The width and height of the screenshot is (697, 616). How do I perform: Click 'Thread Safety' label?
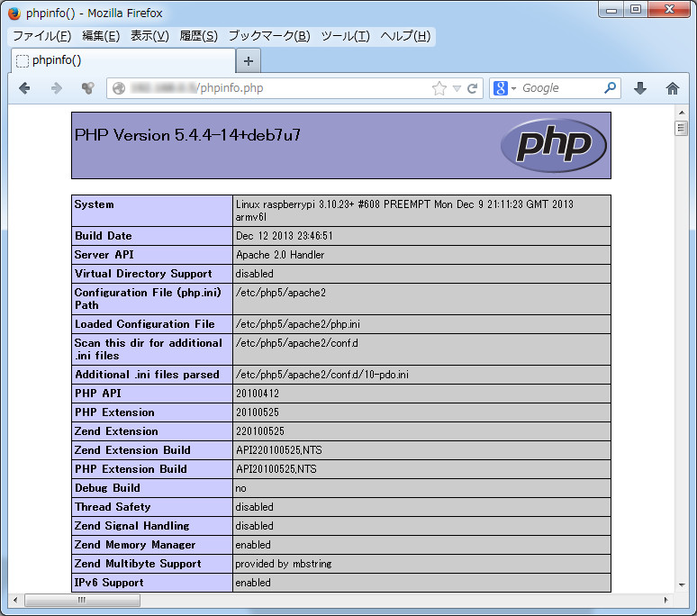113,507
